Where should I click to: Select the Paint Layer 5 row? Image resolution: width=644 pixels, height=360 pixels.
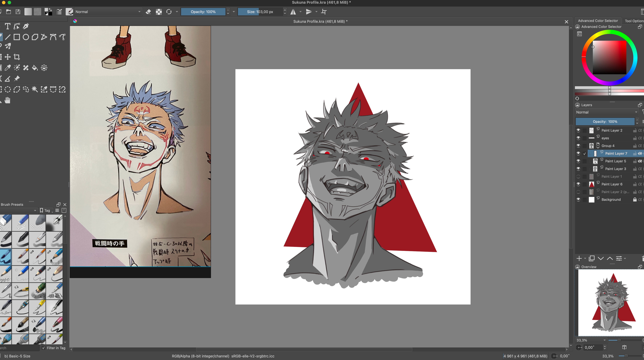615,161
